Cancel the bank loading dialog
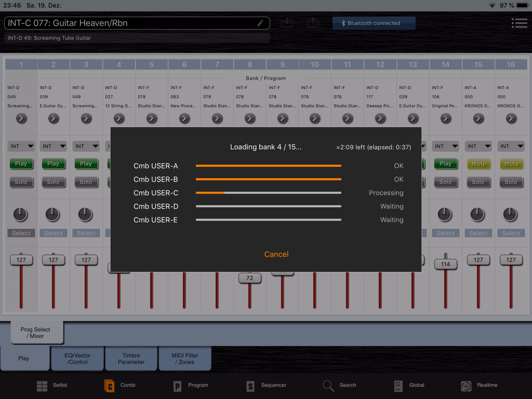Image resolution: width=532 pixels, height=399 pixels. click(276, 254)
